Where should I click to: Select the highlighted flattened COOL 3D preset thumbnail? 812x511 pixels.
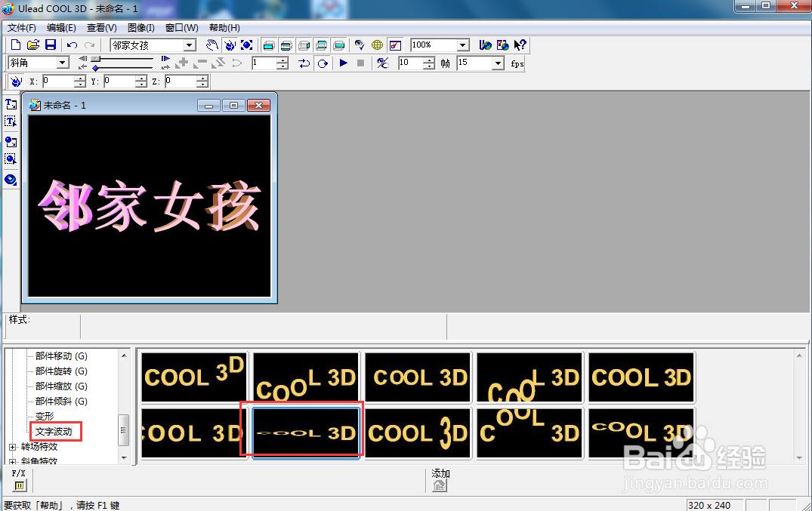click(x=305, y=433)
